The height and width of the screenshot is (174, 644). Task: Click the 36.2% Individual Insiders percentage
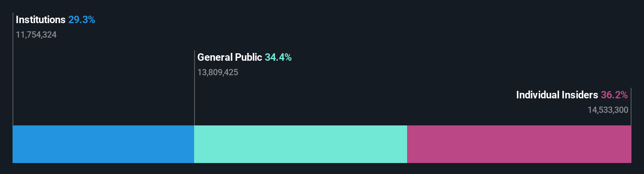coord(614,95)
